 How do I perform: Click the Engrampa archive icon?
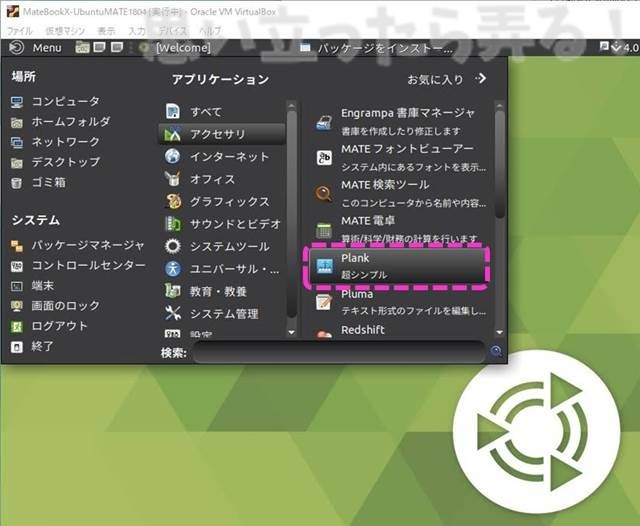(x=324, y=122)
